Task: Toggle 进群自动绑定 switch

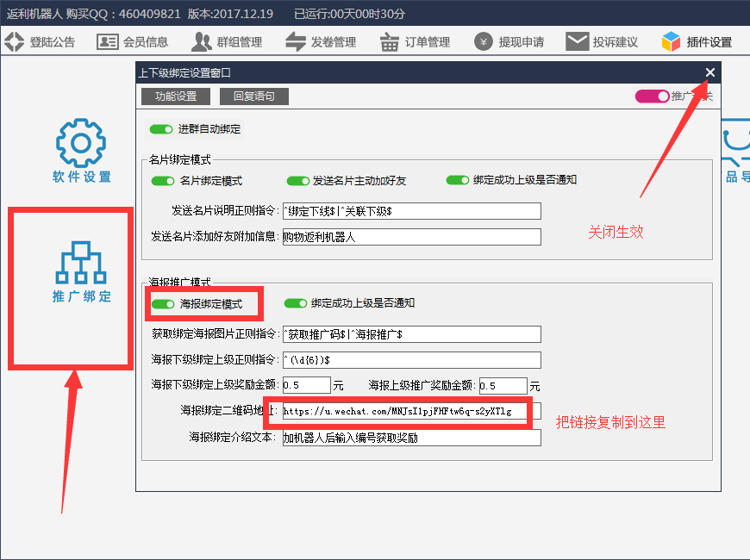Action: (x=161, y=129)
